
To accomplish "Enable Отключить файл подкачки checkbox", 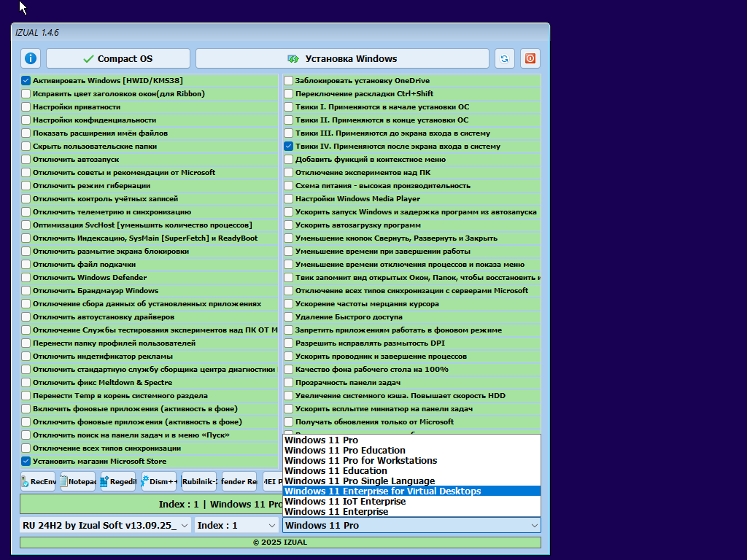I will (x=26, y=264).
